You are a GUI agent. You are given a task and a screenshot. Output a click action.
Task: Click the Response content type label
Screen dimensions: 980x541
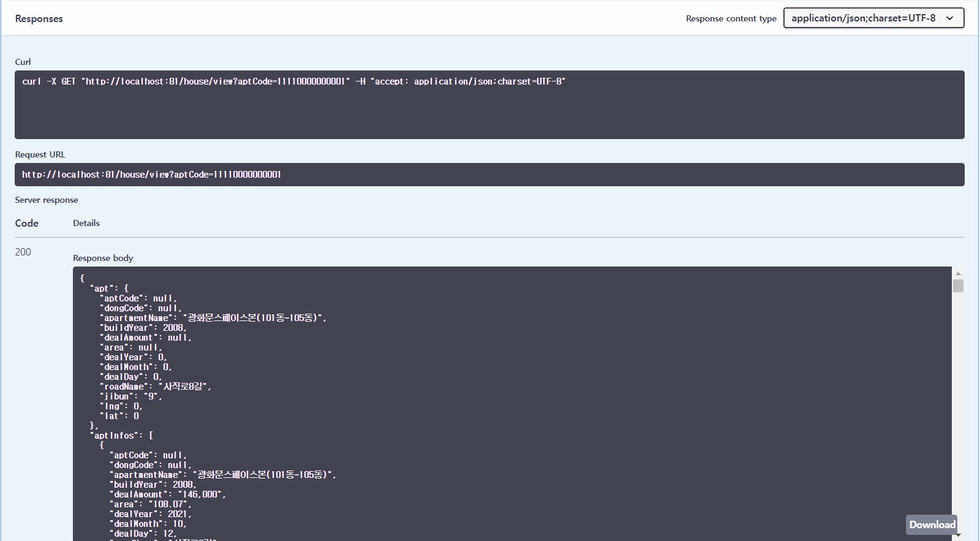(x=731, y=18)
